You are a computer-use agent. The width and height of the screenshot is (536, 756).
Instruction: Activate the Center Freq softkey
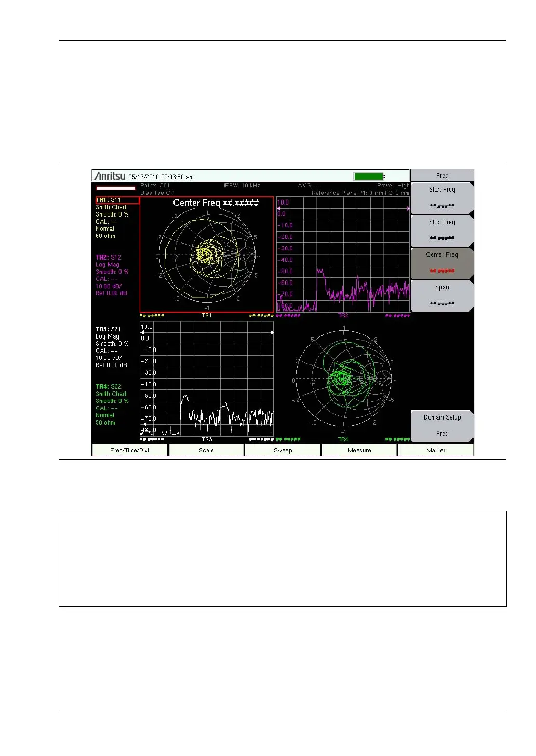[x=442, y=263]
